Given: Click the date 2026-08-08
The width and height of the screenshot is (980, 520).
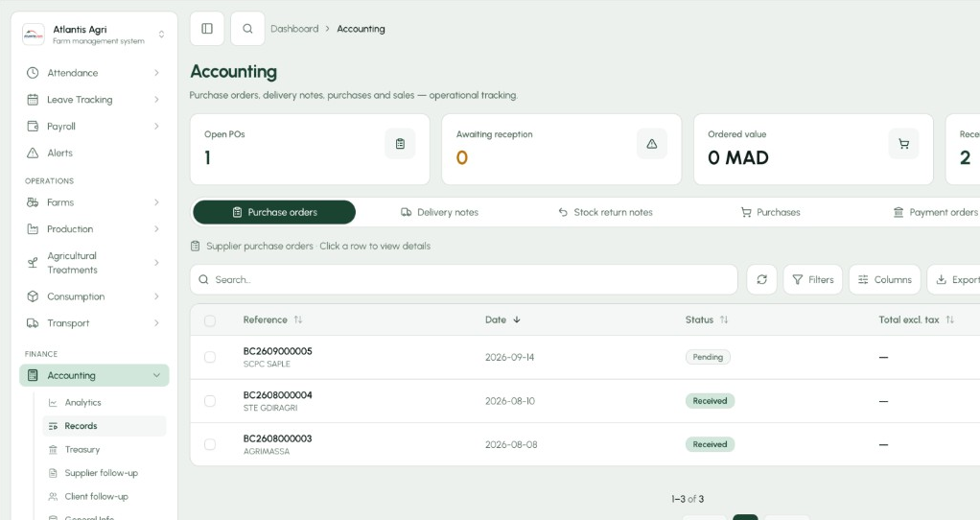Looking at the screenshot, I should click(x=511, y=444).
